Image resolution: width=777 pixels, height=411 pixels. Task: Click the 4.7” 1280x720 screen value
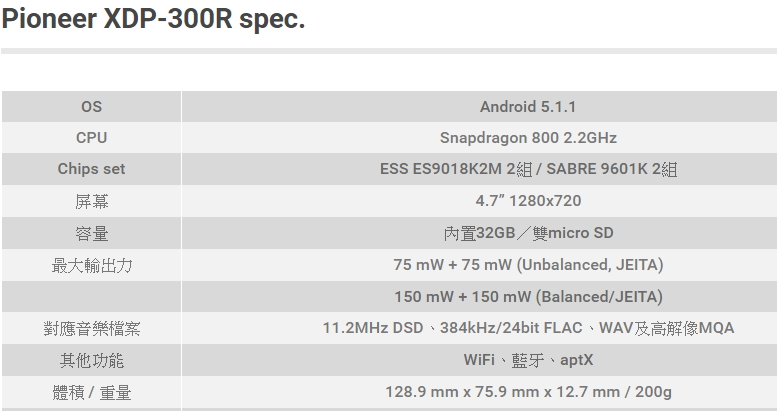point(528,200)
